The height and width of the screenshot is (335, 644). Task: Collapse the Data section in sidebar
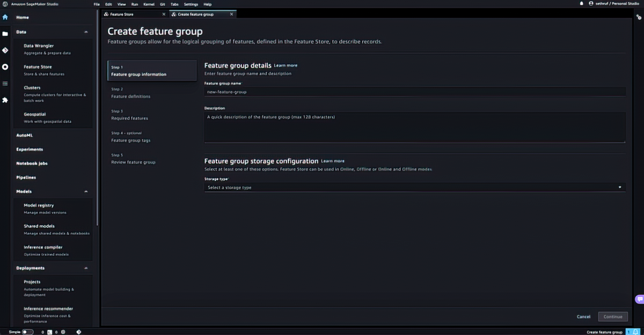pos(86,32)
